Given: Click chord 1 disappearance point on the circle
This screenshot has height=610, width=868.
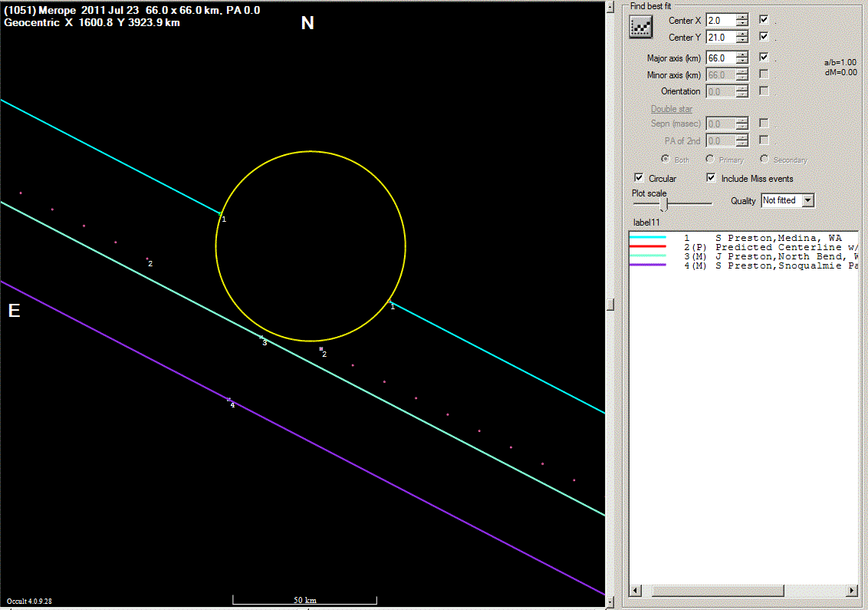Looking at the screenshot, I should pyautogui.click(x=220, y=213).
